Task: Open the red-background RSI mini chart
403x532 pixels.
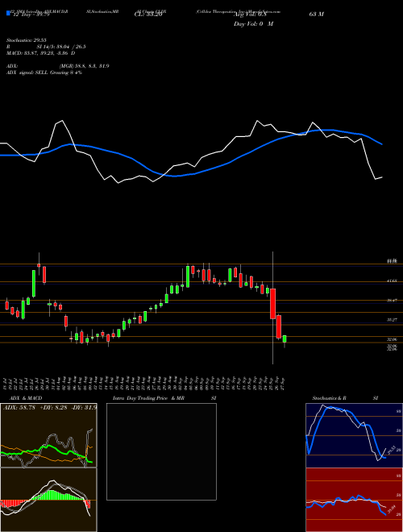Action: 354,500
